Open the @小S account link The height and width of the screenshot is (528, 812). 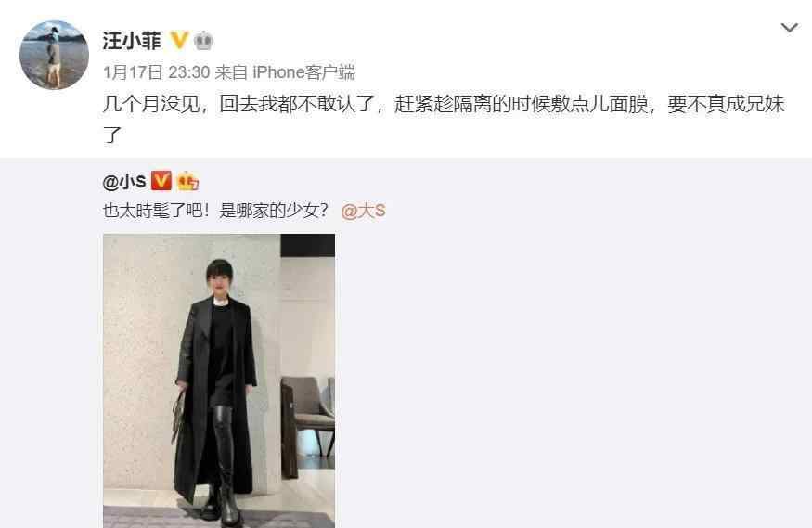pyautogui.click(x=124, y=182)
